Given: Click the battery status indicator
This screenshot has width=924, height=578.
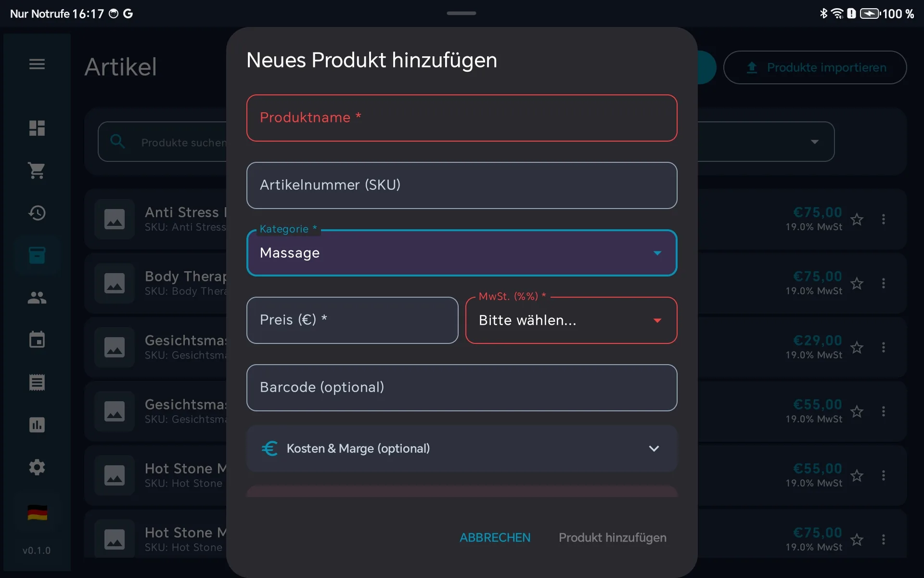Looking at the screenshot, I should pos(870,13).
